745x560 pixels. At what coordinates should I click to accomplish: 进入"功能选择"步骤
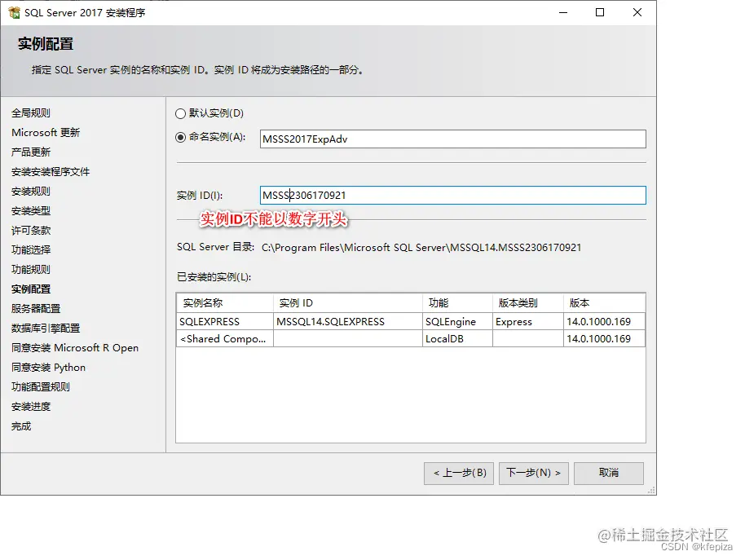[32, 249]
